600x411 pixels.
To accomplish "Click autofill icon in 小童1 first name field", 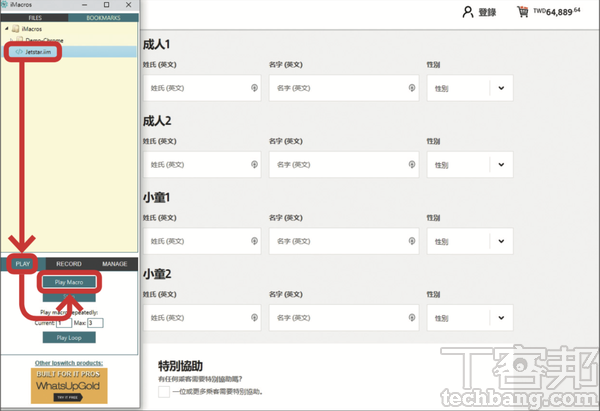I will pyautogui.click(x=412, y=241).
